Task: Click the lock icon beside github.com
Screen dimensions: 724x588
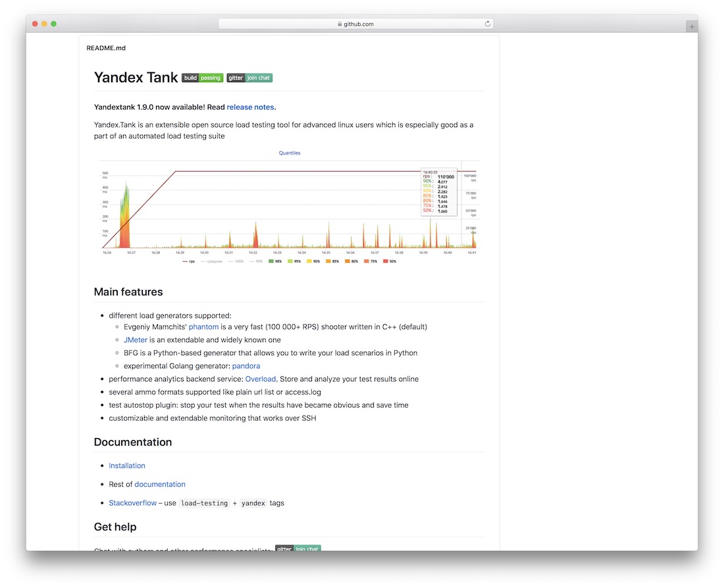Action: [x=340, y=24]
